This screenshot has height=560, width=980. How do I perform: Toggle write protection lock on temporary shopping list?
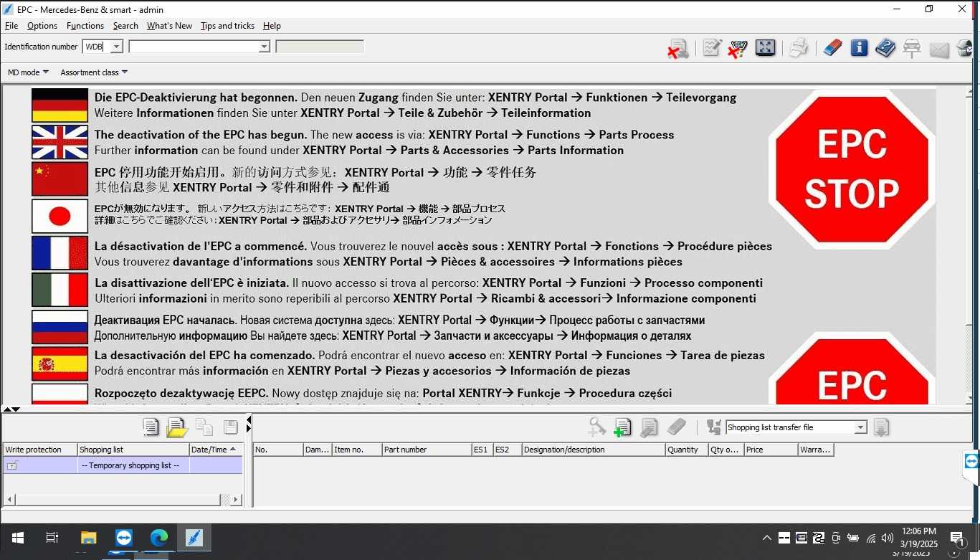[x=12, y=465]
